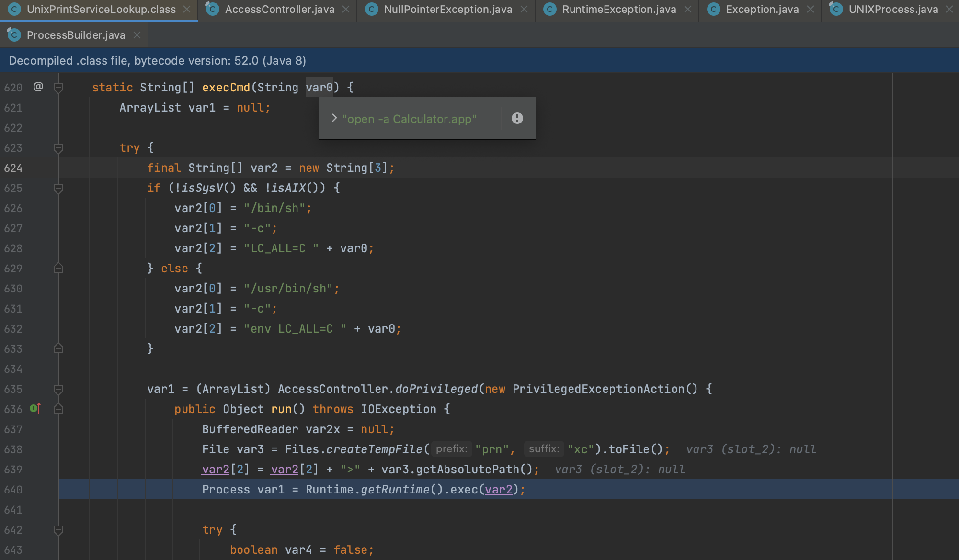This screenshot has width=959, height=560.
Task: Close the ProcessBuilder.java tab
Action: coord(137,35)
